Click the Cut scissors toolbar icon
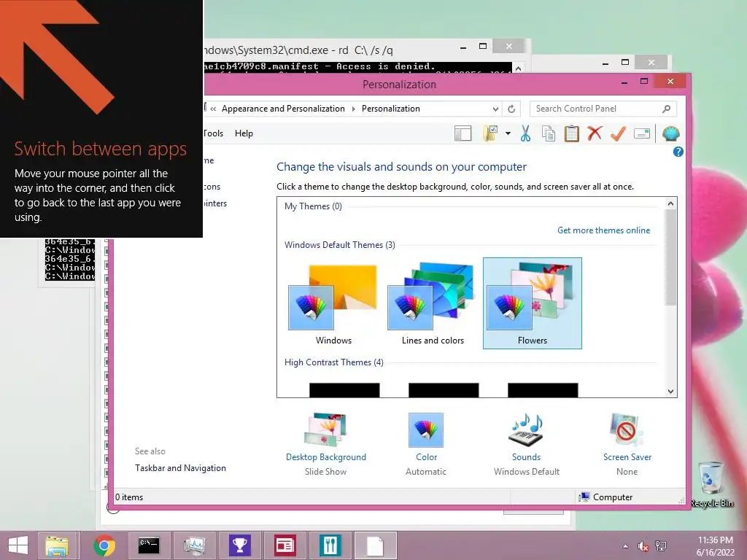 pos(525,134)
